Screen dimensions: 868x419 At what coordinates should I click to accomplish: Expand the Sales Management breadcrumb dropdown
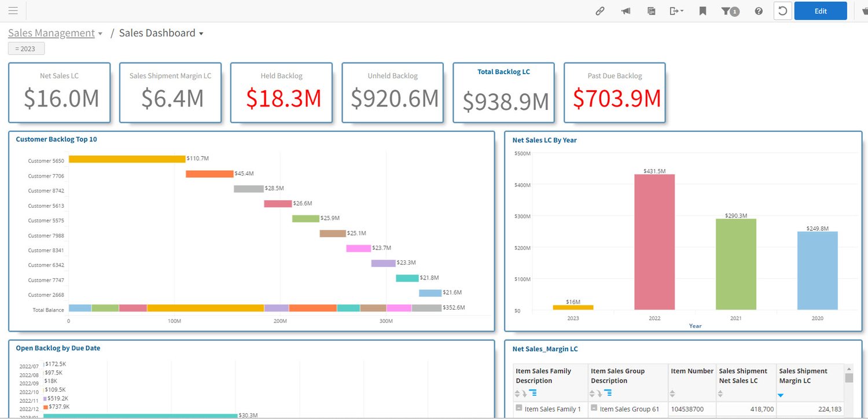pos(100,33)
